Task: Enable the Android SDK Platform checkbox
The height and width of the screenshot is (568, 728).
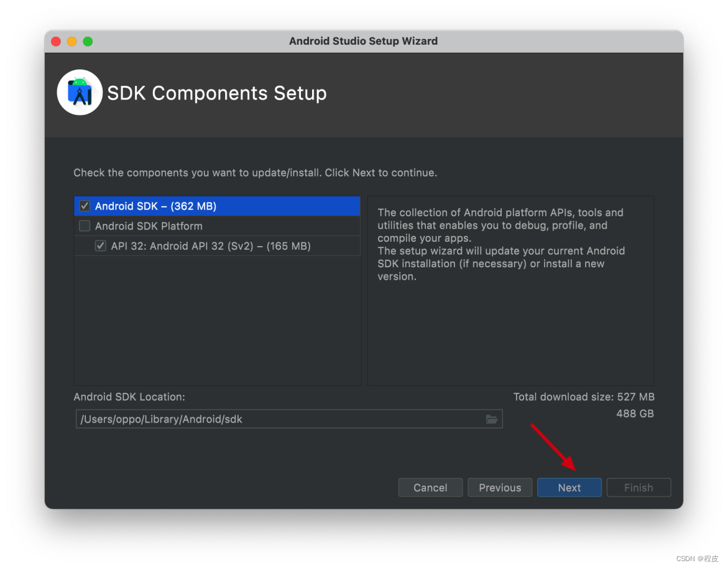Action: [x=84, y=226]
